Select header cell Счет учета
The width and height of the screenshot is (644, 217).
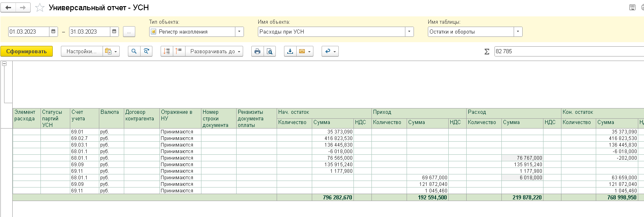[x=85, y=118]
